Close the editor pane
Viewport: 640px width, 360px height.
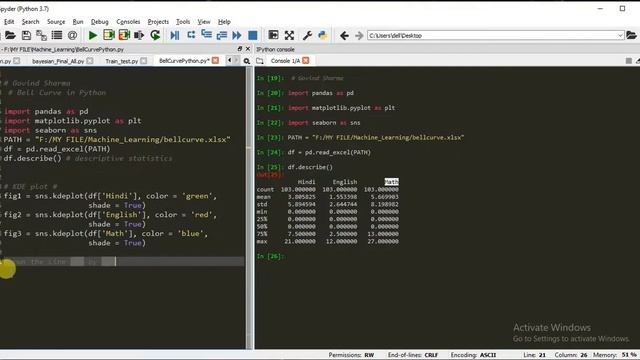[x=247, y=49]
